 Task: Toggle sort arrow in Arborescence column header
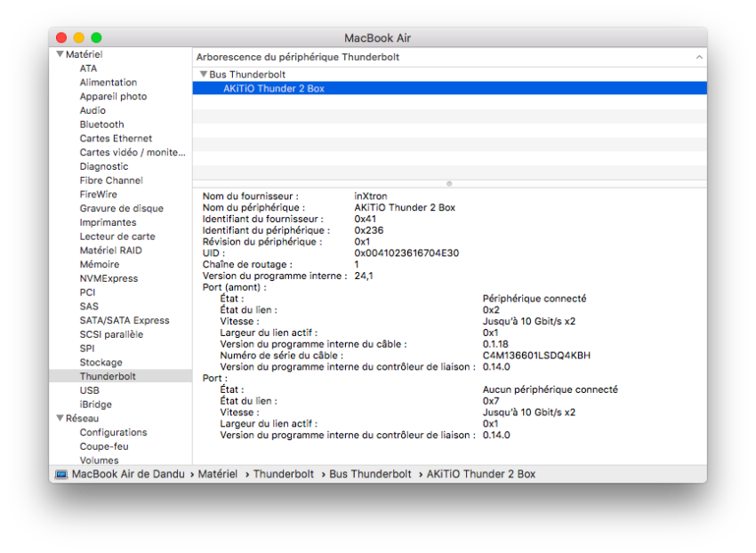pyautogui.click(x=699, y=57)
